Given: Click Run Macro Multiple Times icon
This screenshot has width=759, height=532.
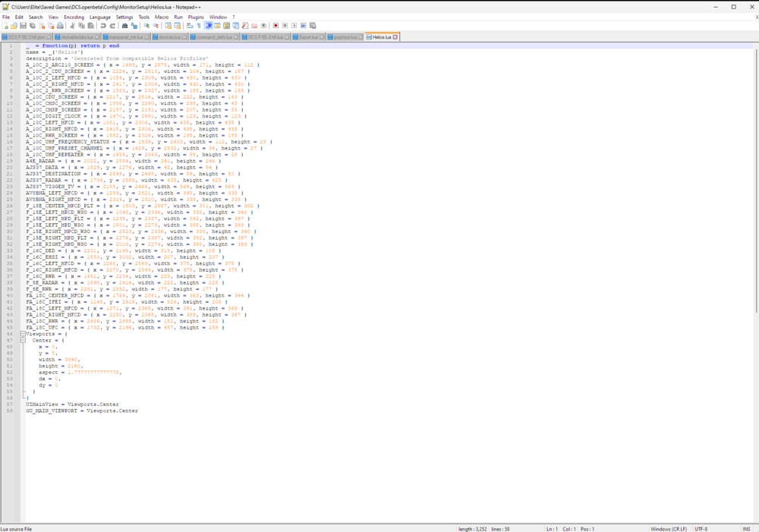Looking at the screenshot, I should pyautogui.click(x=304, y=26).
